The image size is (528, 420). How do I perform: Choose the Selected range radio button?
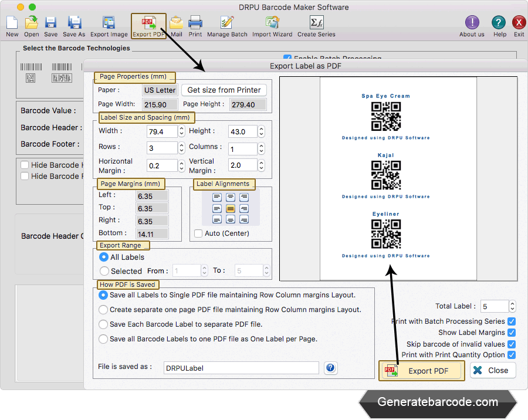pyautogui.click(x=104, y=271)
